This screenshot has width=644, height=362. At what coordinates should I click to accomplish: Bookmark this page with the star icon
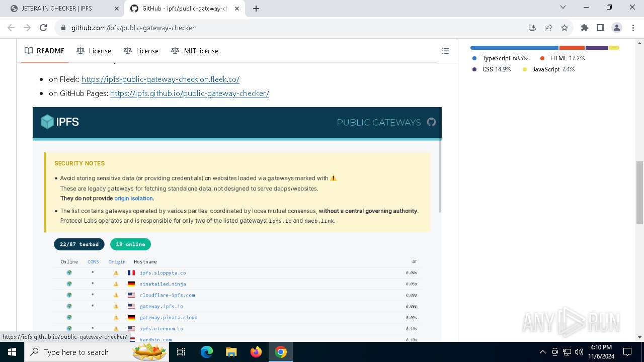565,28
